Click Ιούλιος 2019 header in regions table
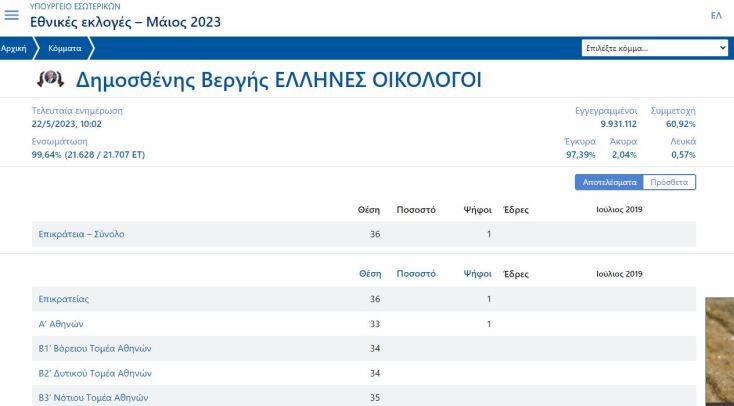The height and width of the screenshot is (406, 734). (x=619, y=274)
